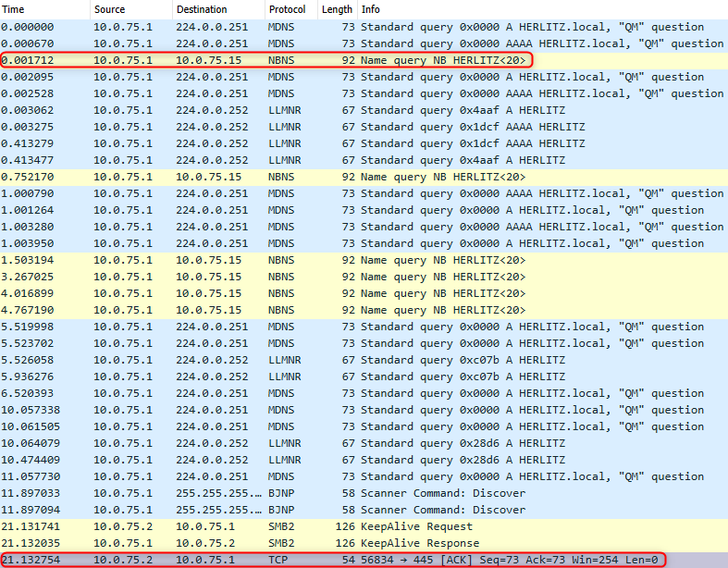
Task: Sort packets by the Length column
Action: (337, 9)
